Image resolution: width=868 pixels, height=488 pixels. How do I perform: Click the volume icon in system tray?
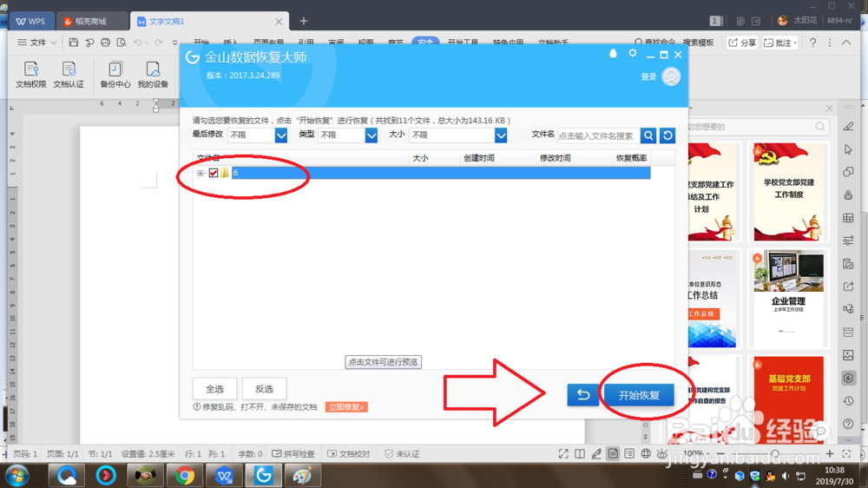786,476
